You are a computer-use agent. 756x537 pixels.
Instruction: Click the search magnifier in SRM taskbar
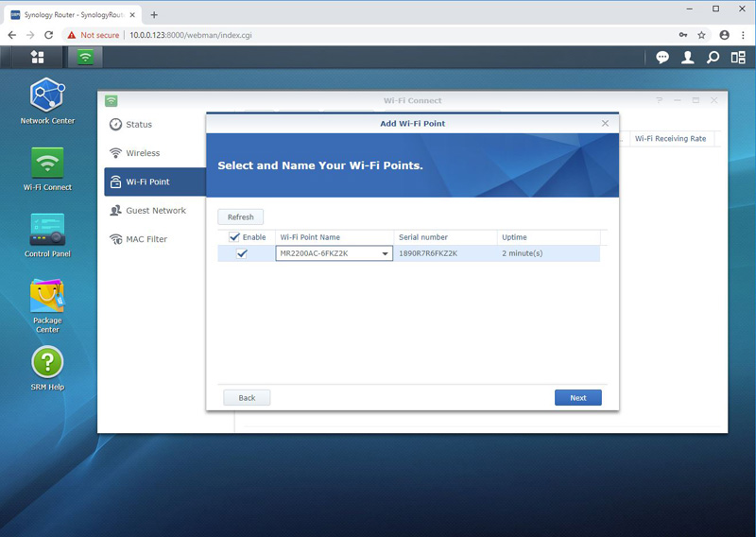pyautogui.click(x=713, y=58)
